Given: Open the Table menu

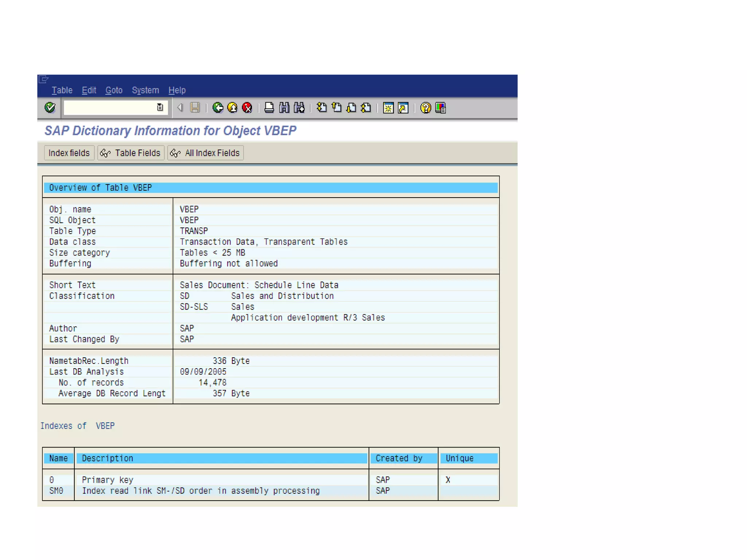Looking at the screenshot, I should [62, 90].
